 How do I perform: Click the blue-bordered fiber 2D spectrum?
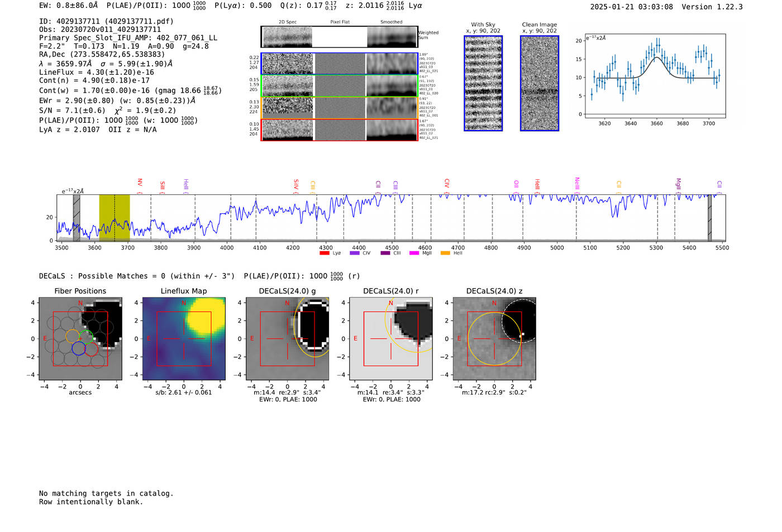point(288,64)
